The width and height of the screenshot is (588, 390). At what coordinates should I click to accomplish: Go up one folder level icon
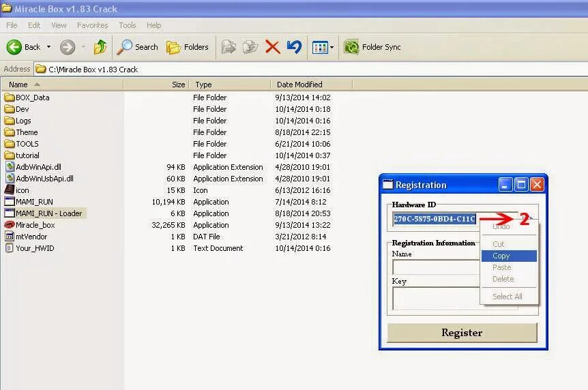click(100, 47)
